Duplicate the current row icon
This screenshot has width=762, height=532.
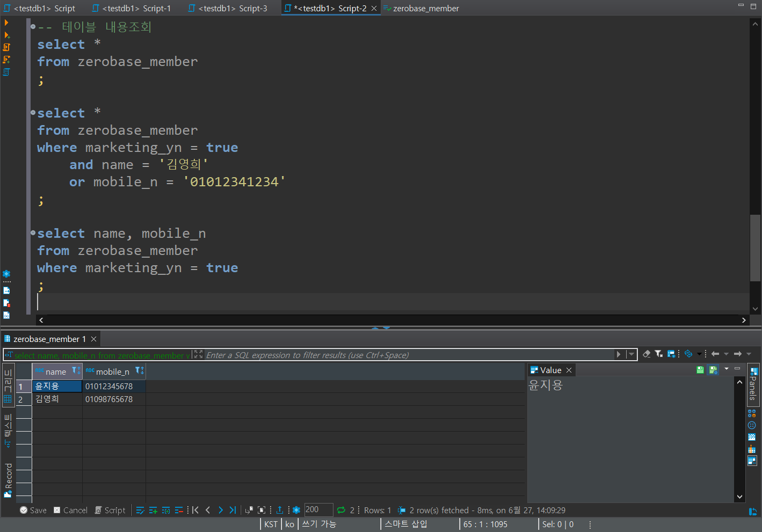coord(166,510)
